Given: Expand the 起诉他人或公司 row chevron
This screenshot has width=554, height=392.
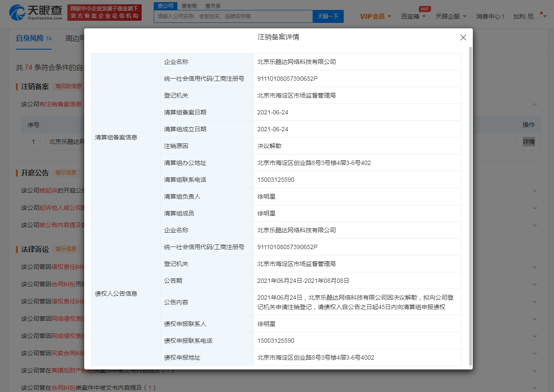Looking at the screenshot, I should [535, 208].
